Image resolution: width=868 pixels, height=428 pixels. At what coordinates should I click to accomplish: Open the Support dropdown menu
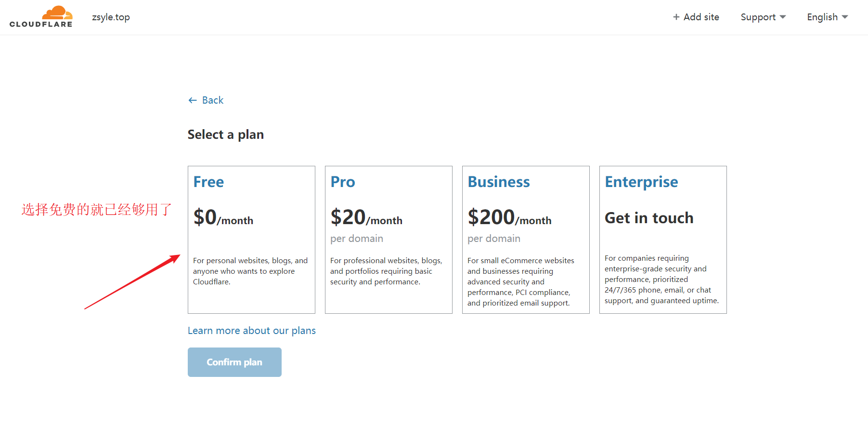point(758,17)
